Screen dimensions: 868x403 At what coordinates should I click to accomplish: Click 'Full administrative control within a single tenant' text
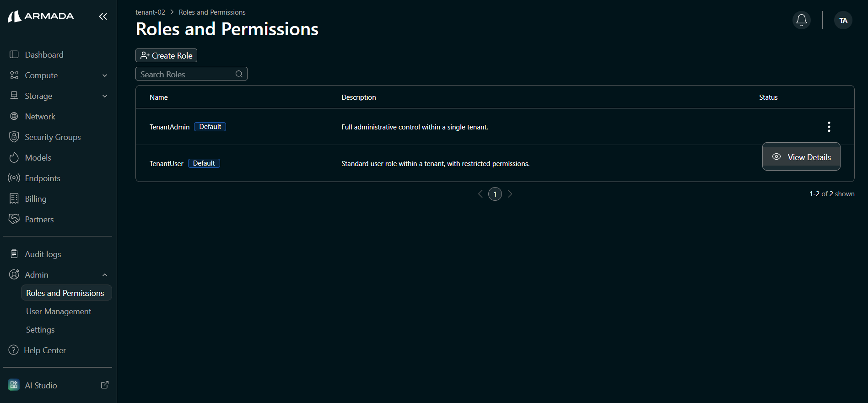click(415, 127)
